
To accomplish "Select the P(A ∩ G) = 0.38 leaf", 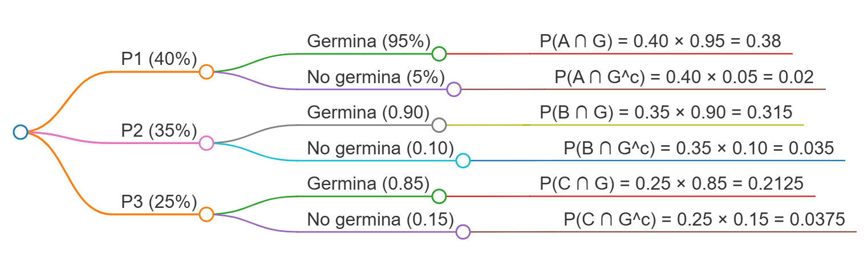I will [660, 41].
